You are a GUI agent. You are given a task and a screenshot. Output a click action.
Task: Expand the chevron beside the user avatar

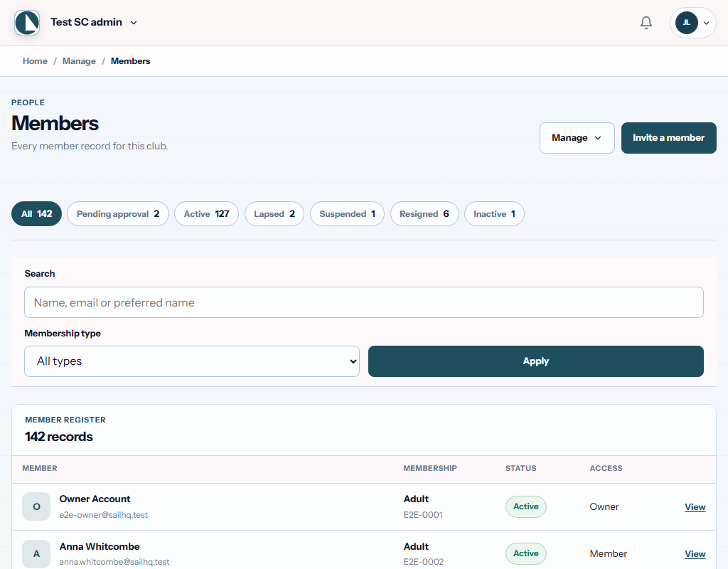coord(706,23)
